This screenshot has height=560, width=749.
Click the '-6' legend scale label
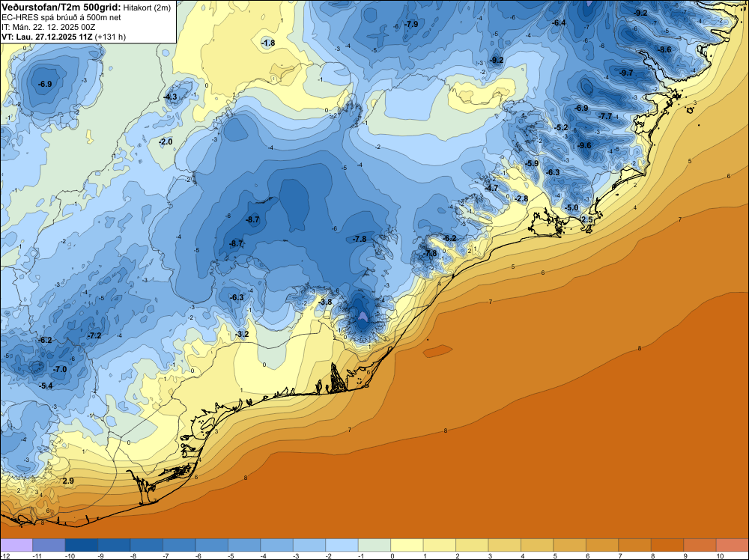[x=198, y=556]
